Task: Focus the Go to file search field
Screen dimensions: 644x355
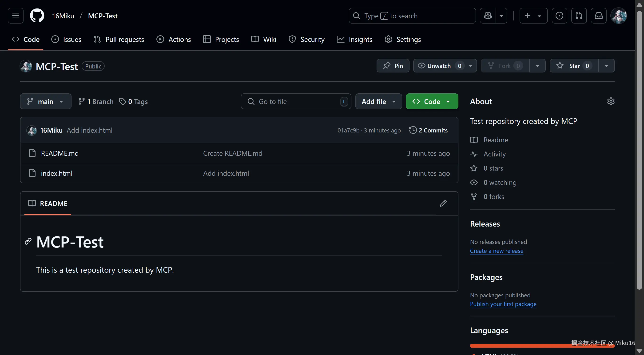Action: pyautogui.click(x=296, y=101)
